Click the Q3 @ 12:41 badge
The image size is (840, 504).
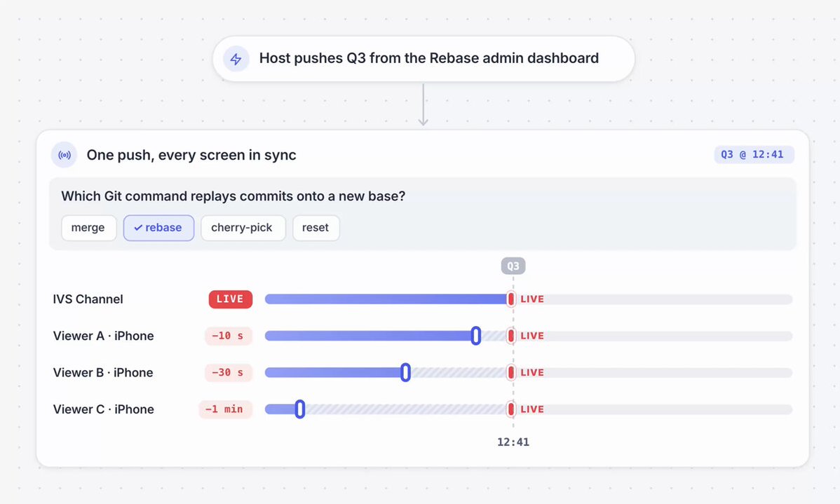(x=753, y=155)
